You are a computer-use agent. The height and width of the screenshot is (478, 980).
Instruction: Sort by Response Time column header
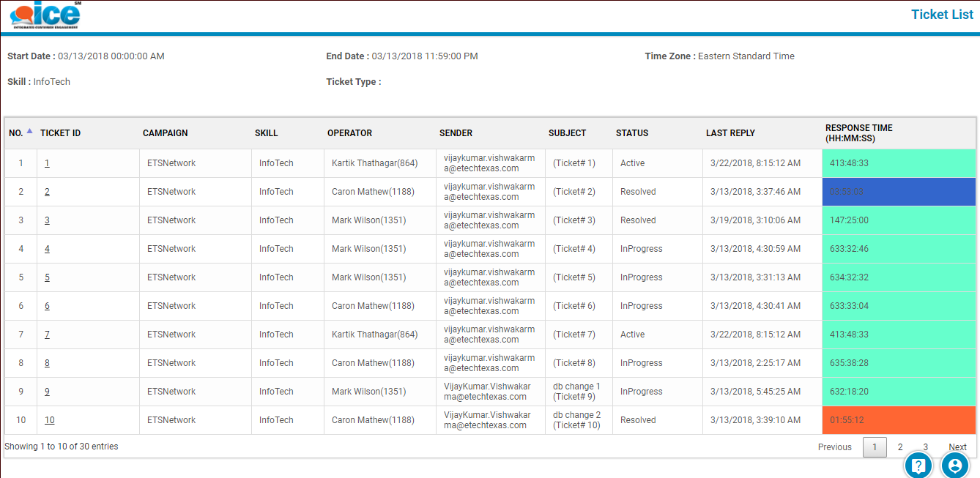click(858, 132)
